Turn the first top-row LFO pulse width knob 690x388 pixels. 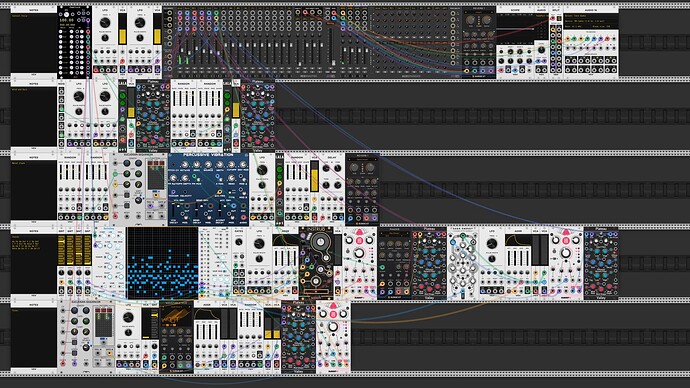[105, 38]
